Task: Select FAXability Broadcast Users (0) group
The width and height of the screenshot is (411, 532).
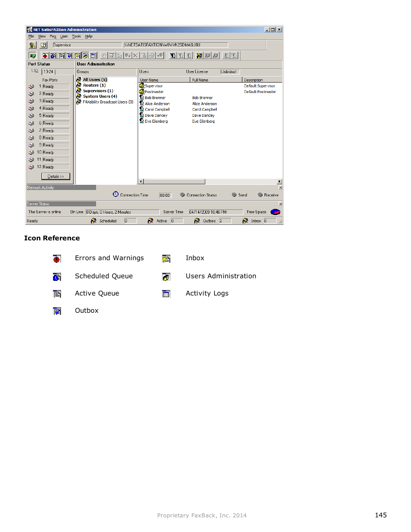Action: pyautogui.click(x=108, y=102)
